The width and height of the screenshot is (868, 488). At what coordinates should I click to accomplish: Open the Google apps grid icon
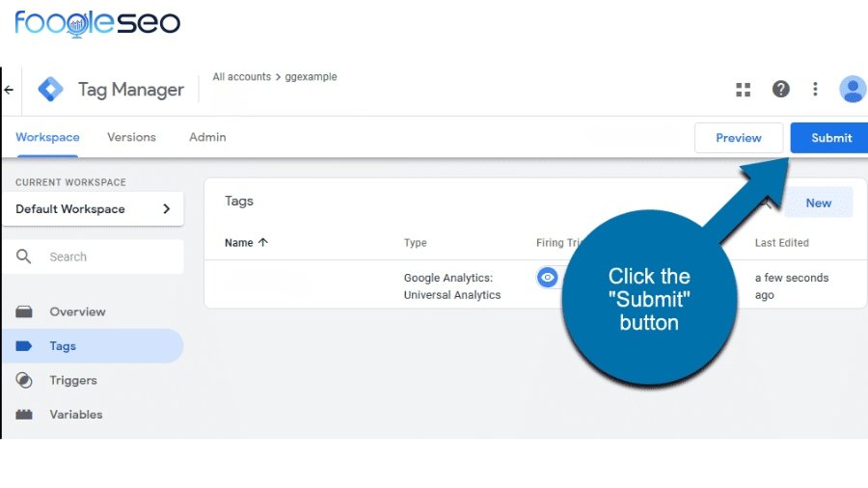click(743, 90)
